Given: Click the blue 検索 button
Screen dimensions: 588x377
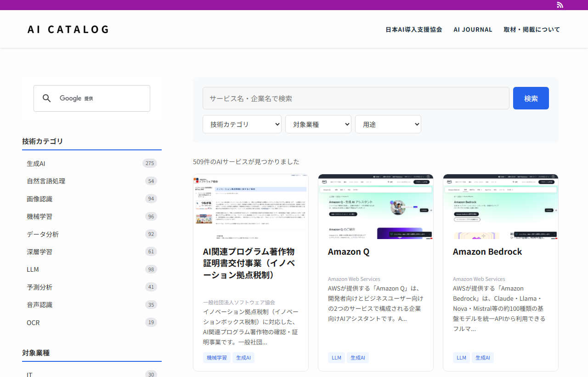Looking at the screenshot, I should click(x=531, y=98).
